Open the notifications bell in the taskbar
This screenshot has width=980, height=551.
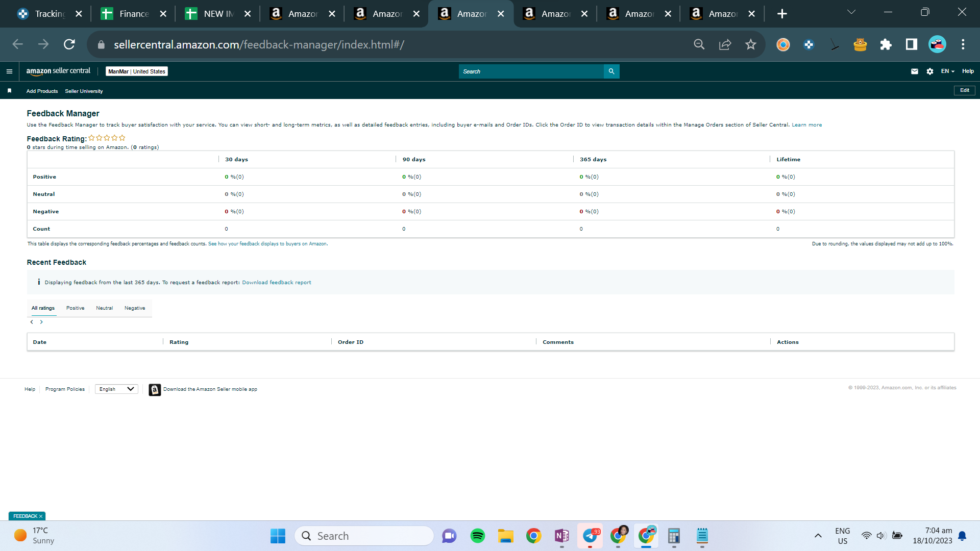(962, 536)
